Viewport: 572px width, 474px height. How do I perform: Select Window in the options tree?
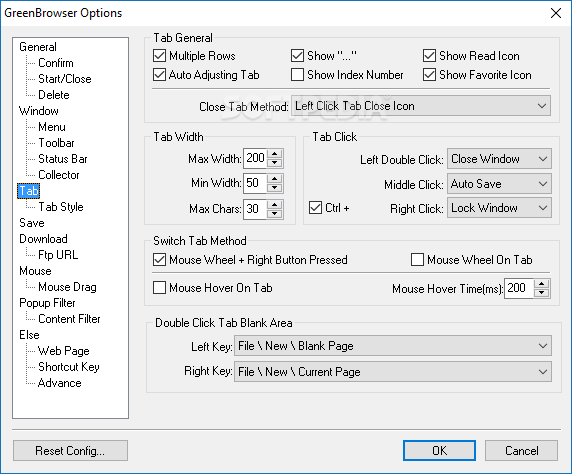click(x=39, y=111)
